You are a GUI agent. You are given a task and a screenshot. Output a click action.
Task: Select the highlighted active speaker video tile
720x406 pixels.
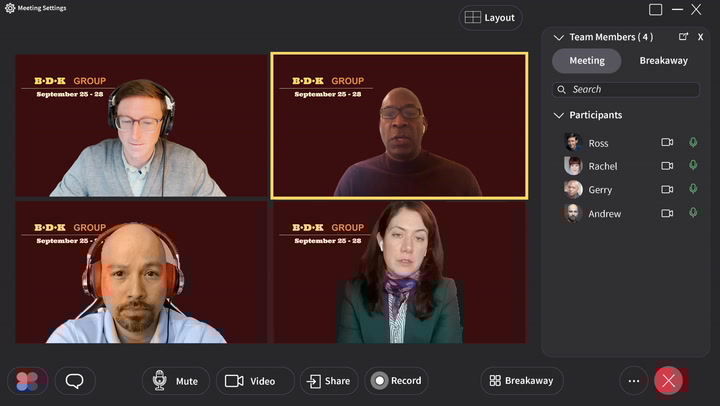399,125
